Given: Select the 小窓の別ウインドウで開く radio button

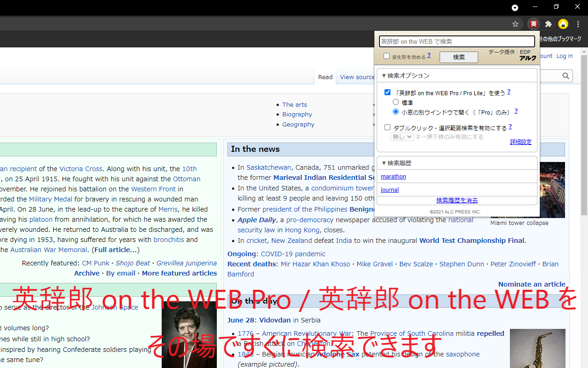Looking at the screenshot, I should [396, 112].
